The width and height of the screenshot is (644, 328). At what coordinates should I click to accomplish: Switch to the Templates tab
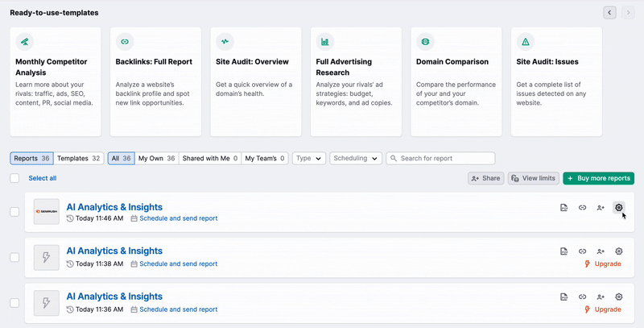pos(79,159)
